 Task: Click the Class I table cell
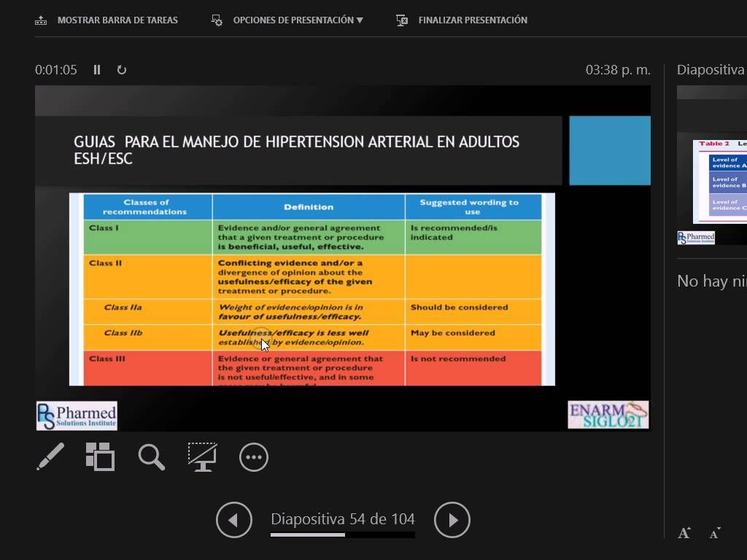pos(147,237)
